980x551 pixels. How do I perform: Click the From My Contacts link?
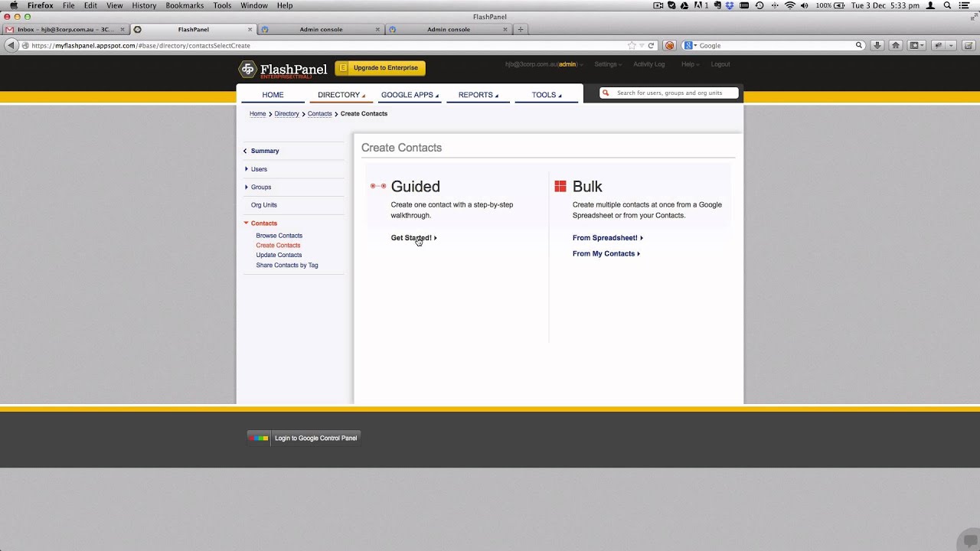tap(606, 254)
